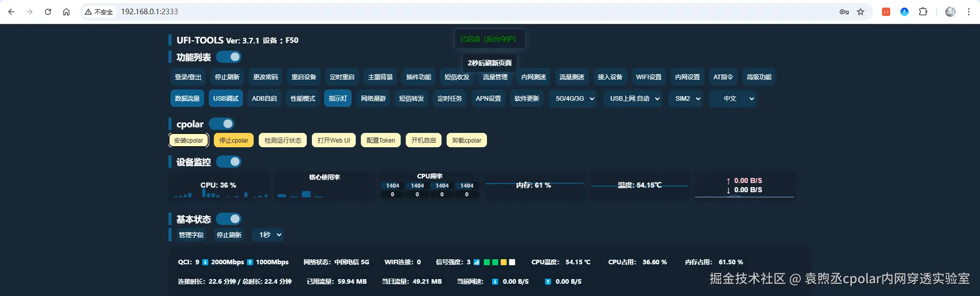Screen dimensions: 980x296
Task: Enable 性能模式 performance mode
Action: 303,98
